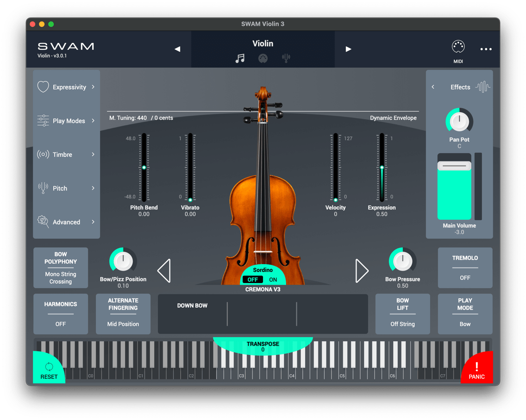The image size is (526, 420).
Task: Click the Velocity slider handle
Action: tap(335, 200)
